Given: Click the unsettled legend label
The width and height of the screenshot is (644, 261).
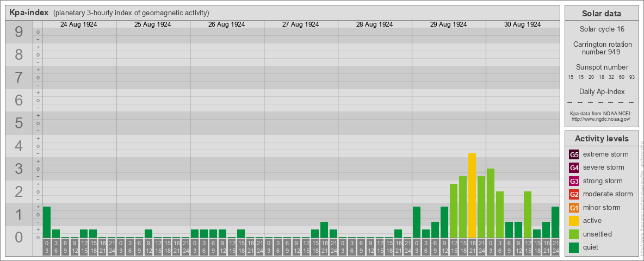Looking at the screenshot, I should pos(597,234).
